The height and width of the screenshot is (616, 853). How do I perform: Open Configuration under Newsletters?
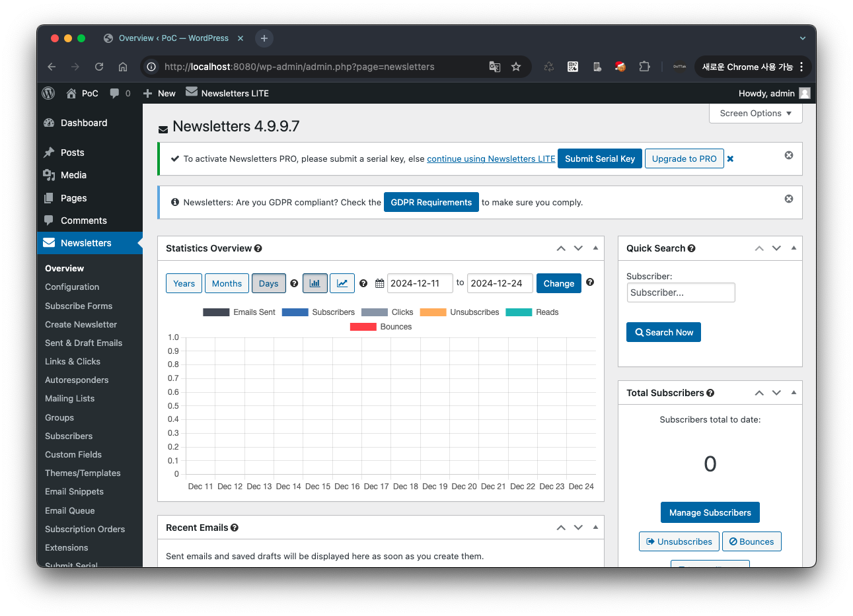(x=72, y=287)
